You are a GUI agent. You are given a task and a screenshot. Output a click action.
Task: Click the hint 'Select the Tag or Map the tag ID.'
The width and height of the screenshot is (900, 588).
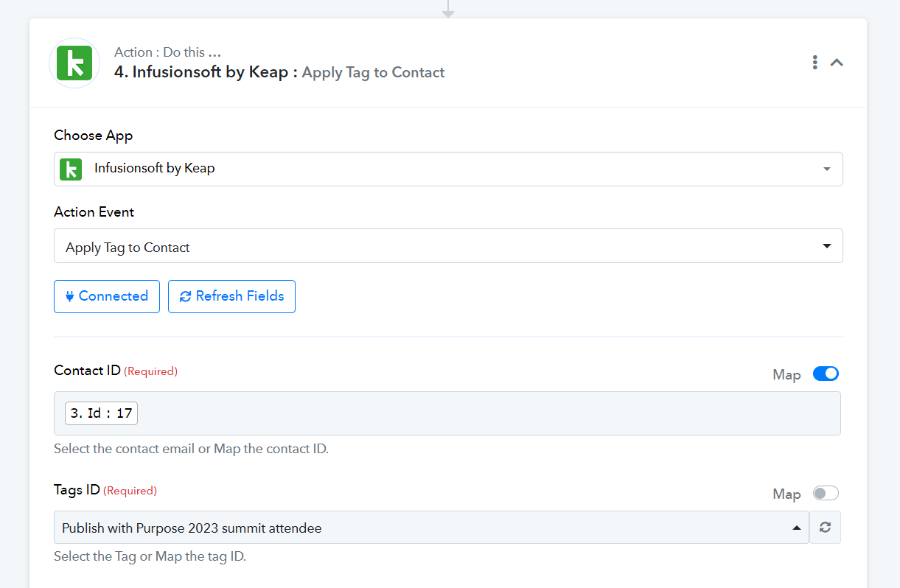coord(150,556)
